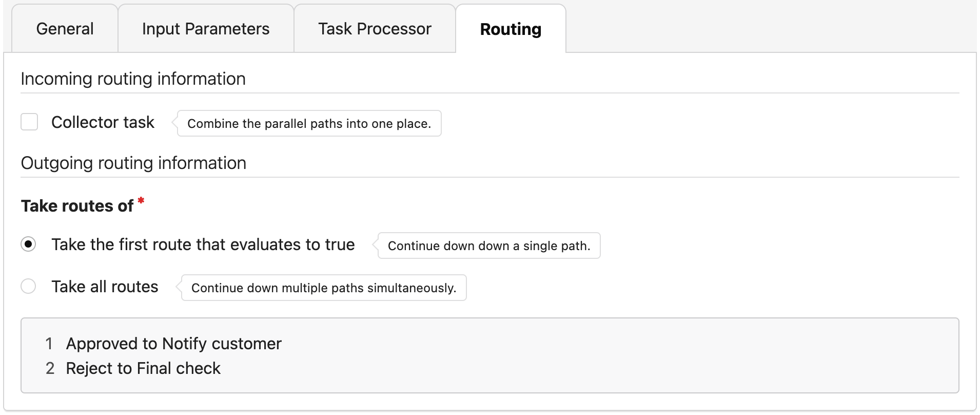This screenshot has height=415, width=980.
Task: Click the "Take all routes" label text
Action: pyautogui.click(x=105, y=287)
